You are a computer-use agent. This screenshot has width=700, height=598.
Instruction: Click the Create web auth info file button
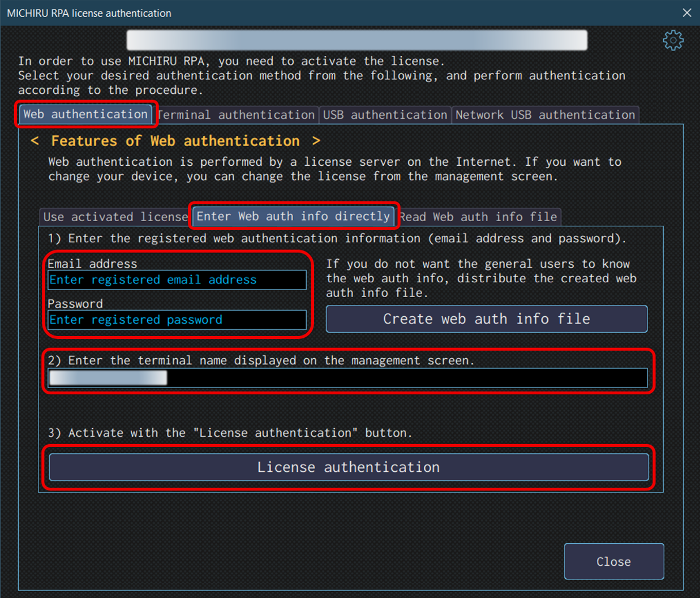click(487, 319)
